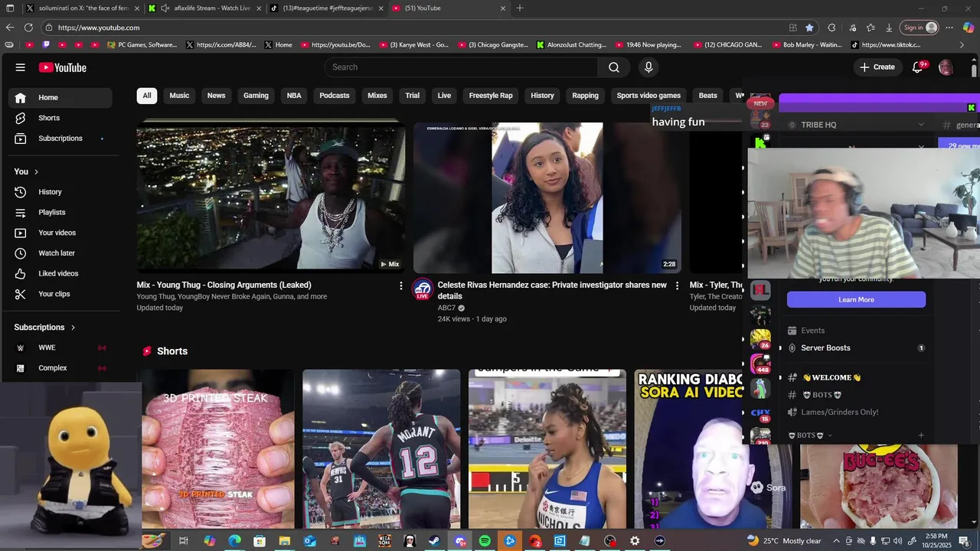Open Watch later in the sidebar
This screenshot has width=980, height=551.
60,253
